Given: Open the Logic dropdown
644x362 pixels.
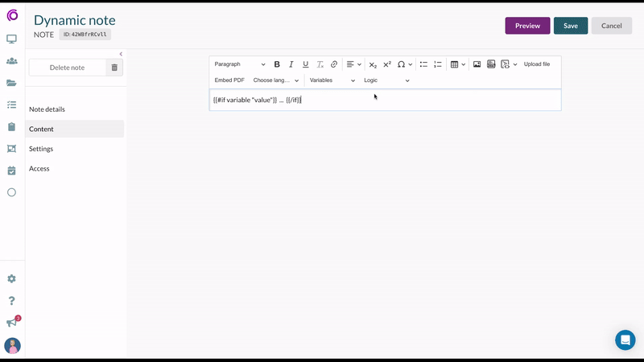Looking at the screenshot, I should point(386,80).
